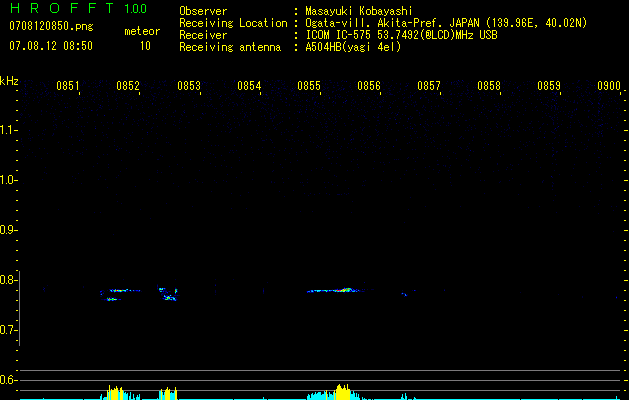
Task: Click the HROFFT 1.0.0 title text
Action: click(x=78, y=8)
